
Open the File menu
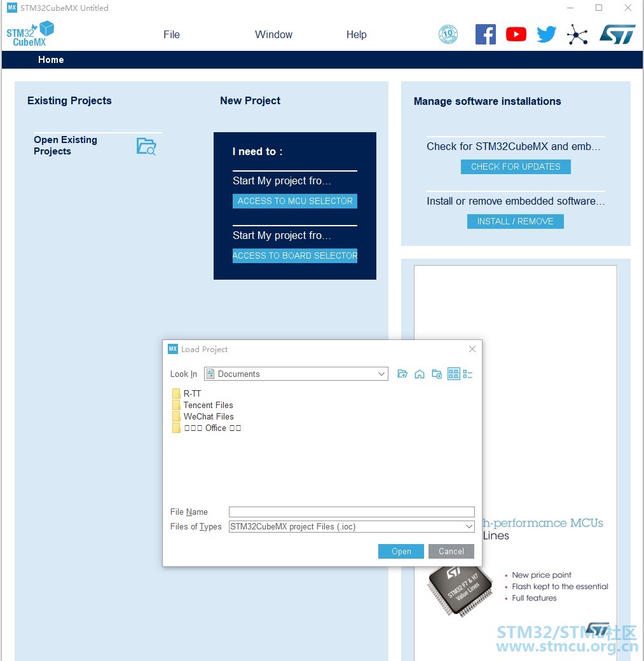(172, 34)
